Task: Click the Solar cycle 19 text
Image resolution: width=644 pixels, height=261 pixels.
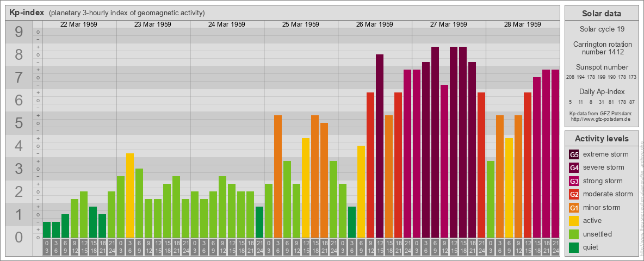Action: (x=602, y=29)
